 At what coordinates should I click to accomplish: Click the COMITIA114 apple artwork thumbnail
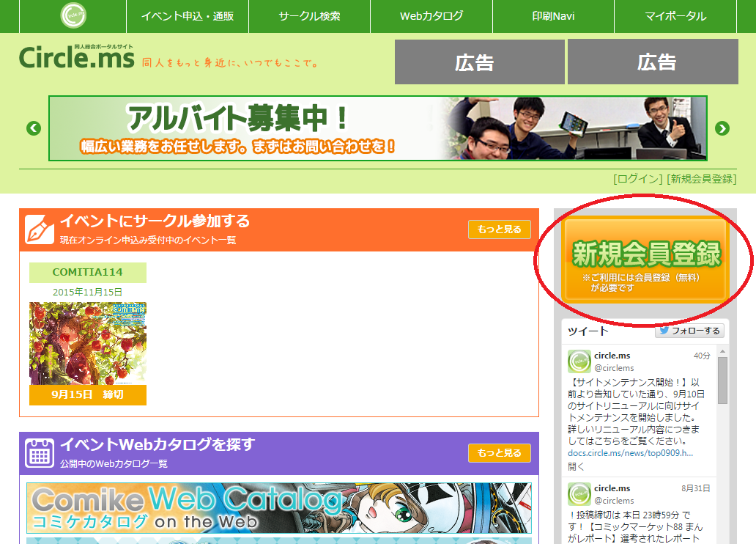88,344
